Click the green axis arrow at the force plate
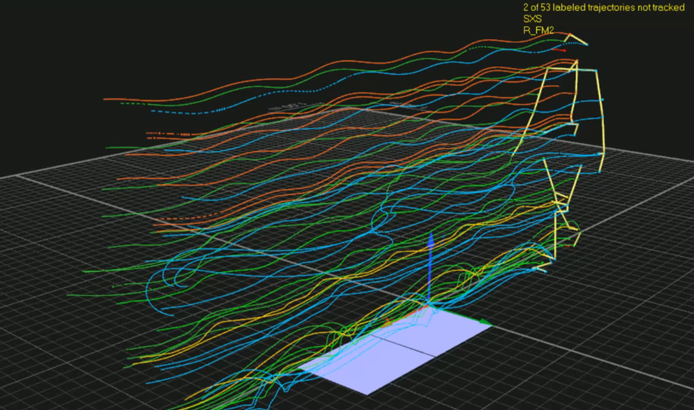The height and width of the screenshot is (410, 694). (485, 322)
